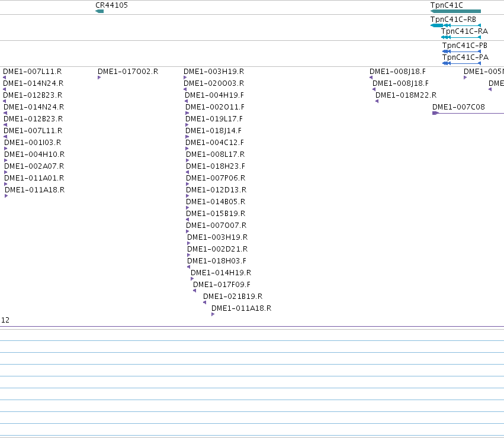Click the DME1-004C12.F label
Image resolution: width=504 pixels, height=438 pixels.
tap(215, 143)
